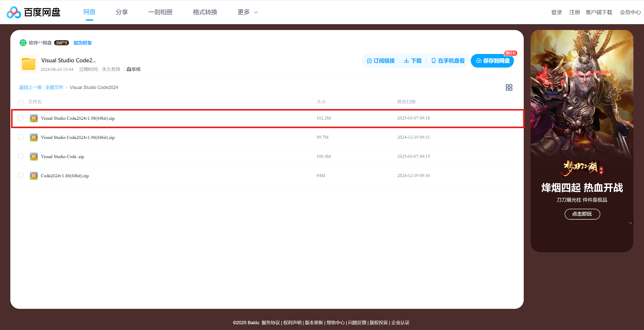This screenshot has height=330, width=644.
Task: Click the Baidu Netdisk logo icon
Action: click(x=14, y=12)
